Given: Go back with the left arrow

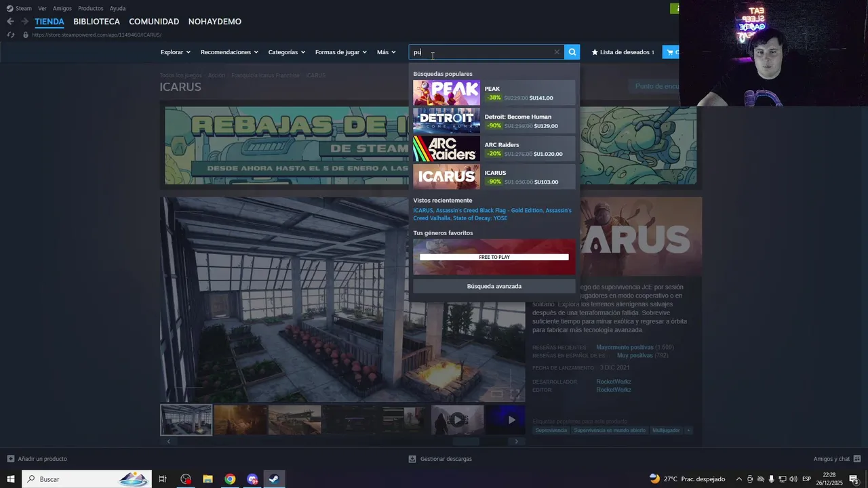Looking at the screenshot, I should click(x=10, y=22).
